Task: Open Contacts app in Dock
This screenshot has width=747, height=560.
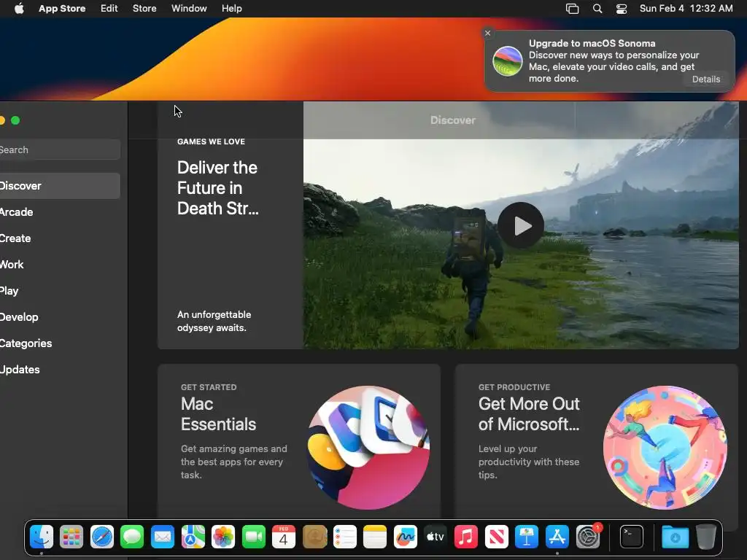Action: point(314,537)
